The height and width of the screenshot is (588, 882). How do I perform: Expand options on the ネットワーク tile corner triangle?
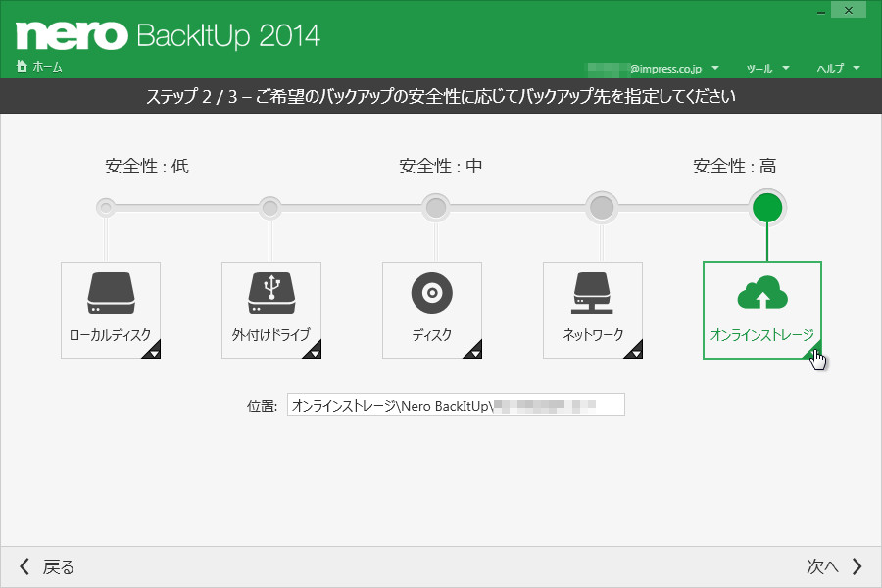tap(635, 351)
